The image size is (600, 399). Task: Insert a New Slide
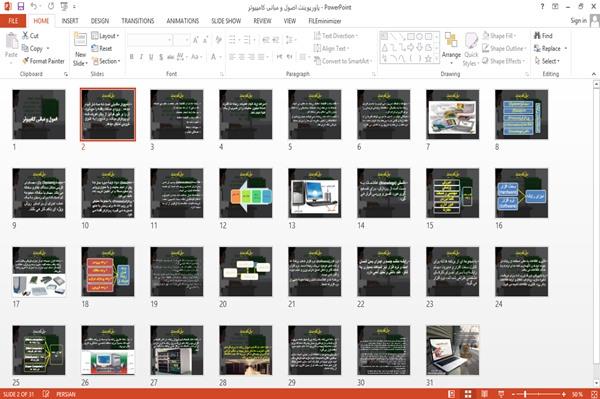point(80,49)
